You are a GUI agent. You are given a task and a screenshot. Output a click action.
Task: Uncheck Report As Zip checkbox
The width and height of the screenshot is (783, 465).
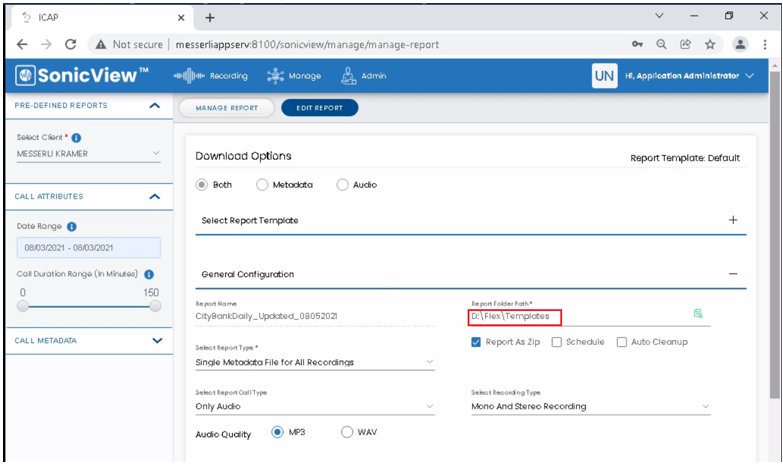point(476,342)
